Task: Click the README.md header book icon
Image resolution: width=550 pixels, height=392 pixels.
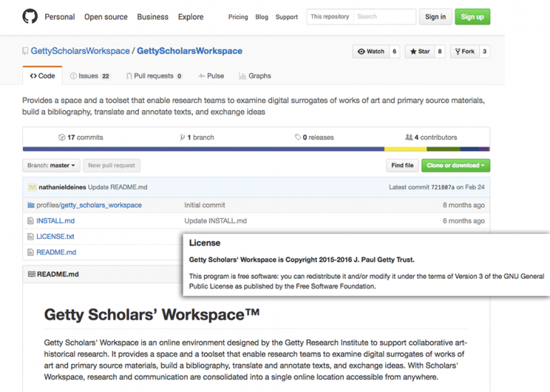Action: point(32,274)
